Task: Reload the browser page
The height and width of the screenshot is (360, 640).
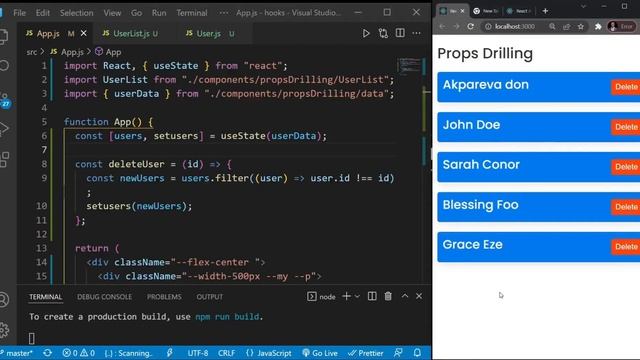Action: (470, 27)
